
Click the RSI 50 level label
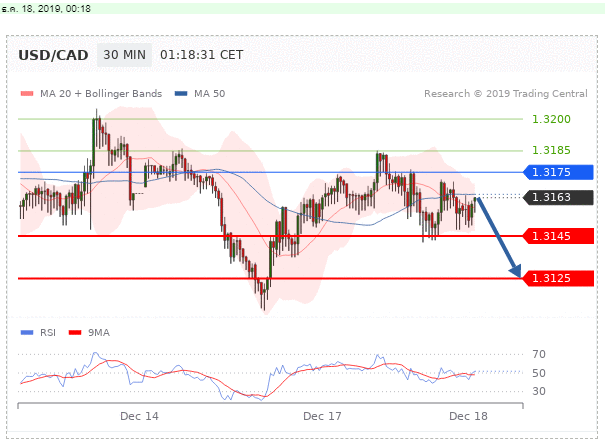point(539,373)
